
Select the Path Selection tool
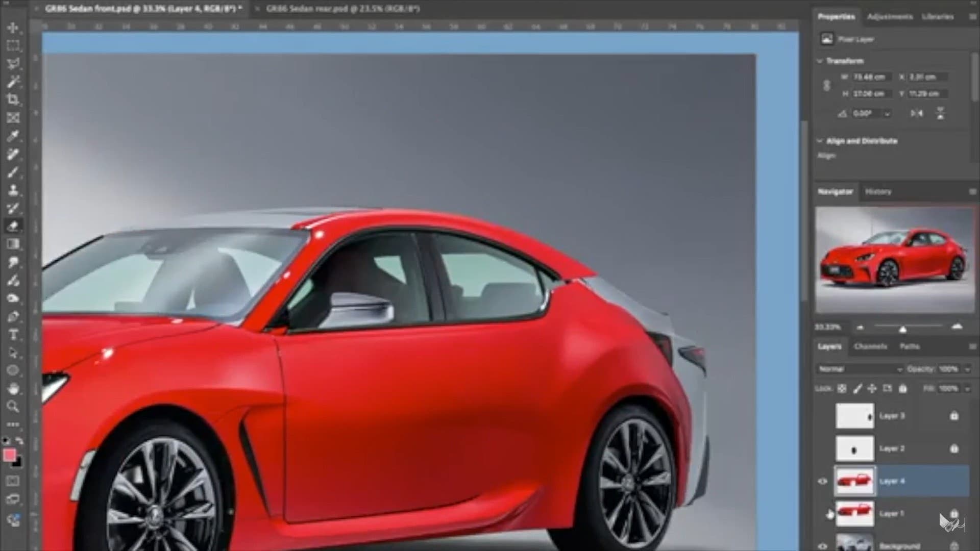point(13,353)
